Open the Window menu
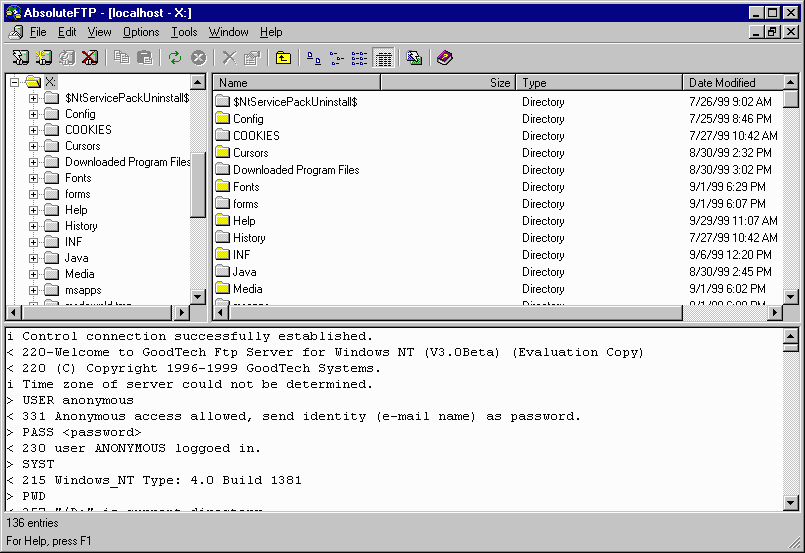This screenshot has width=805, height=553. (x=228, y=32)
